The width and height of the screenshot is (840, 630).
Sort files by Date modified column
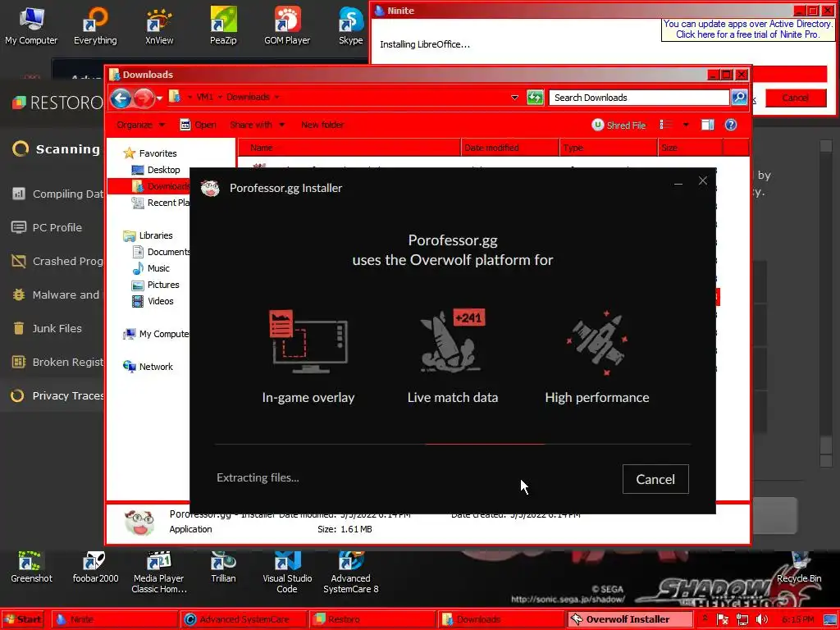click(x=510, y=148)
